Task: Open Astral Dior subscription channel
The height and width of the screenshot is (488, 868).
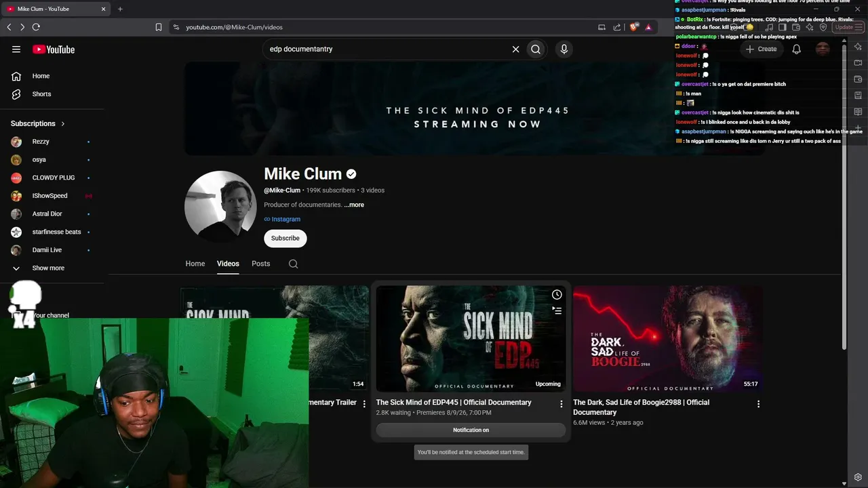Action: 47,214
